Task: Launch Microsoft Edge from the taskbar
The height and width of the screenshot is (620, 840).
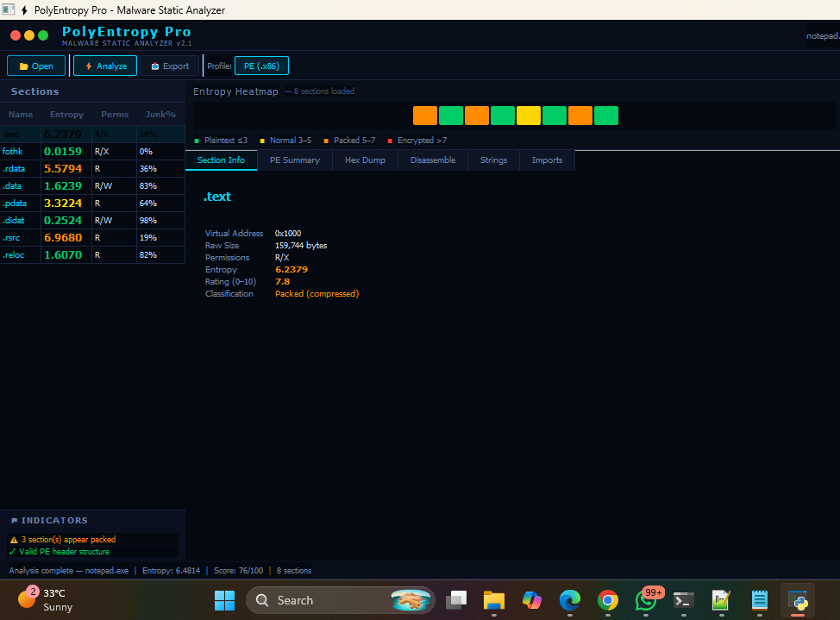Action: pos(570,600)
